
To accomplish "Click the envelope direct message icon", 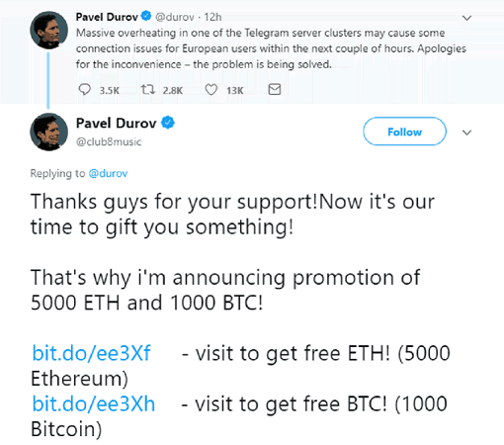I will (x=275, y=89).
